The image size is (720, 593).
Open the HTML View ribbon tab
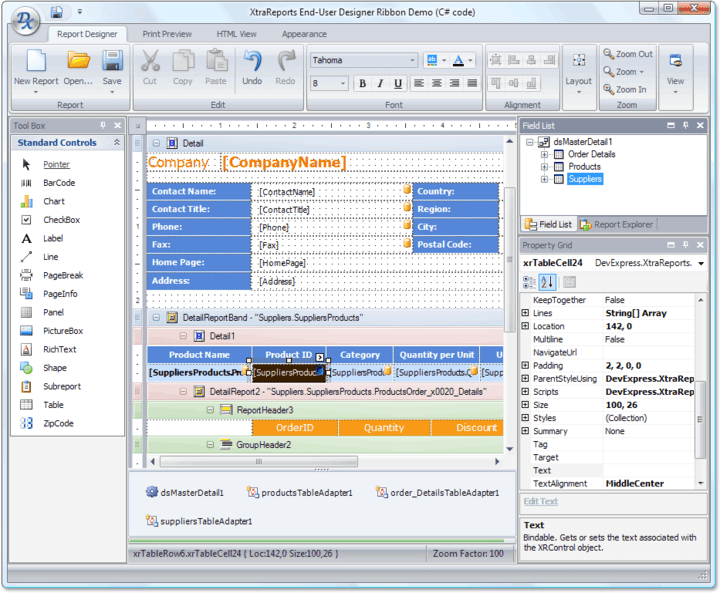click(x=236, y=34)
